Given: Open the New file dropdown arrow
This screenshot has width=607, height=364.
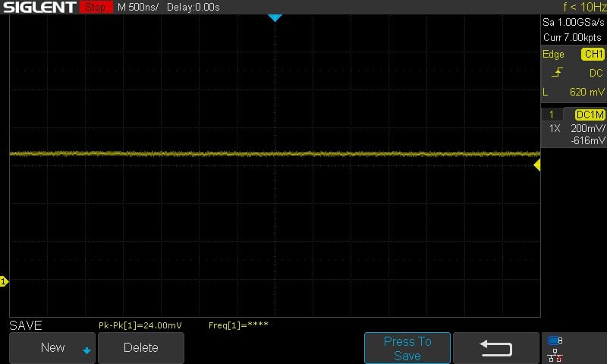Looking at the screenshot, I should [86, 350].
